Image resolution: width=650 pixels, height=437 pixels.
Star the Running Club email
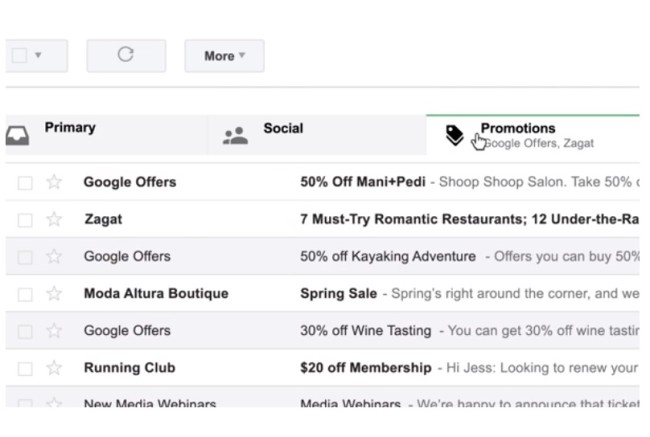click(54, 368)
